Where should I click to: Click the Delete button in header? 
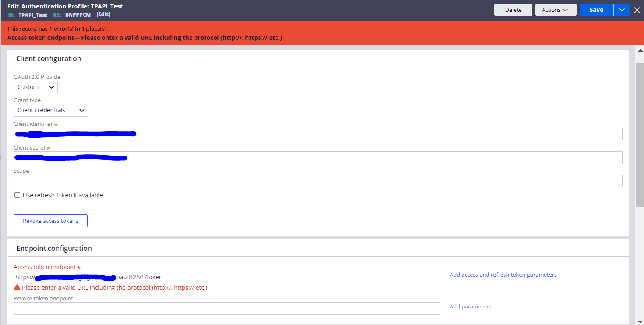[x=513, y=10]
